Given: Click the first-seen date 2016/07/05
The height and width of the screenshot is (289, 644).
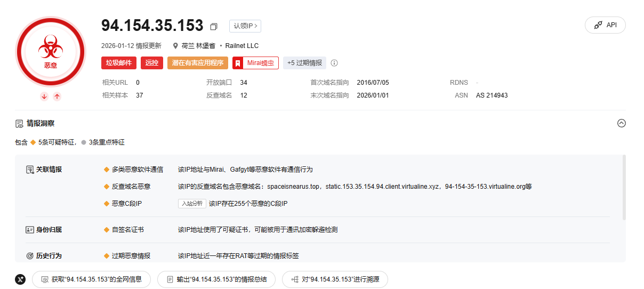Looking at the screenshot, I should click(x=373, y=83).
